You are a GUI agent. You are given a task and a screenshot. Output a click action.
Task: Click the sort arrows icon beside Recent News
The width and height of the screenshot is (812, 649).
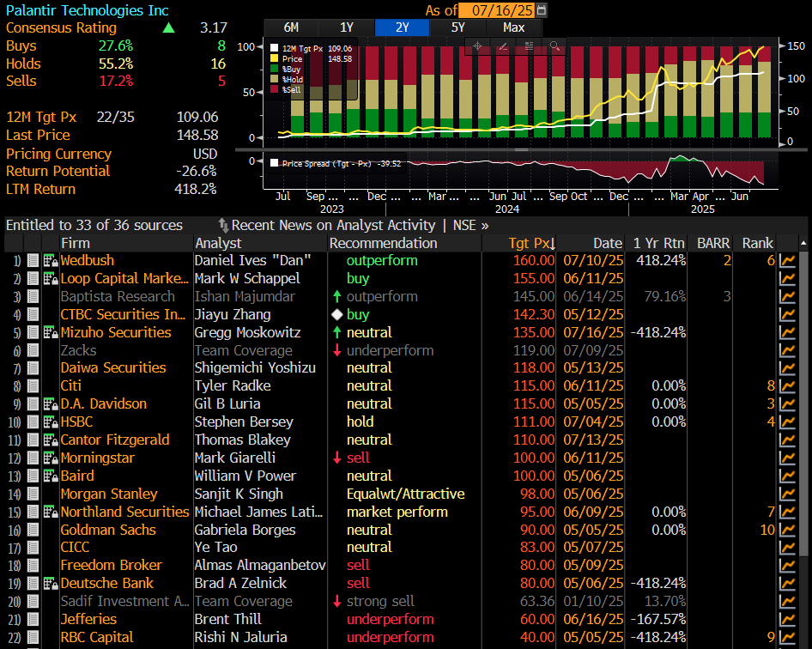(x=223, y=225)
